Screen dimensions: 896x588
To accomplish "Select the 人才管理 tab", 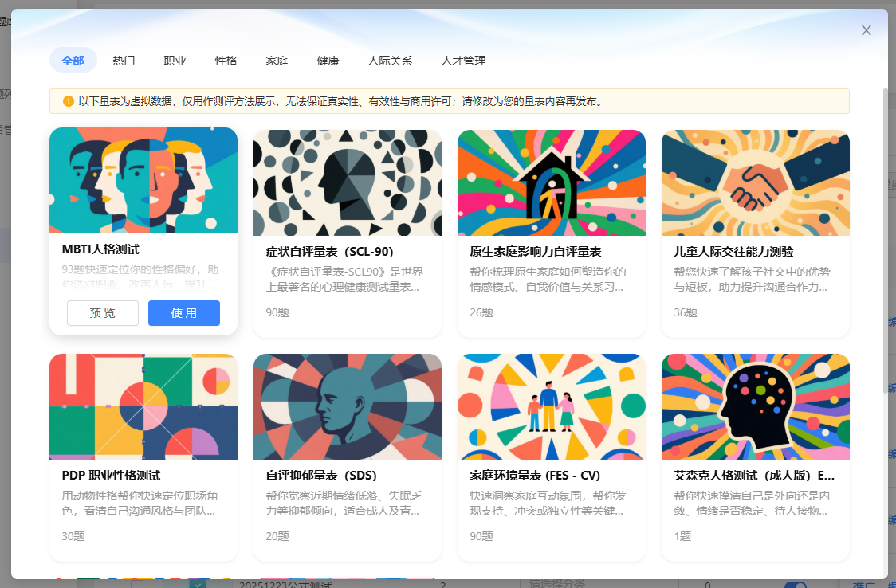I will point(463,61).
